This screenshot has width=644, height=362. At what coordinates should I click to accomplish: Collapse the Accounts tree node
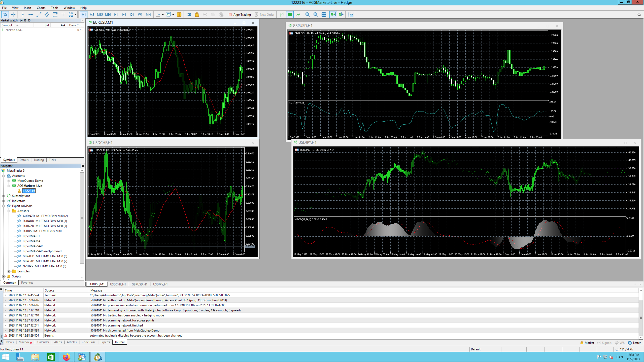pyautogui.click(x=4, y=176)
